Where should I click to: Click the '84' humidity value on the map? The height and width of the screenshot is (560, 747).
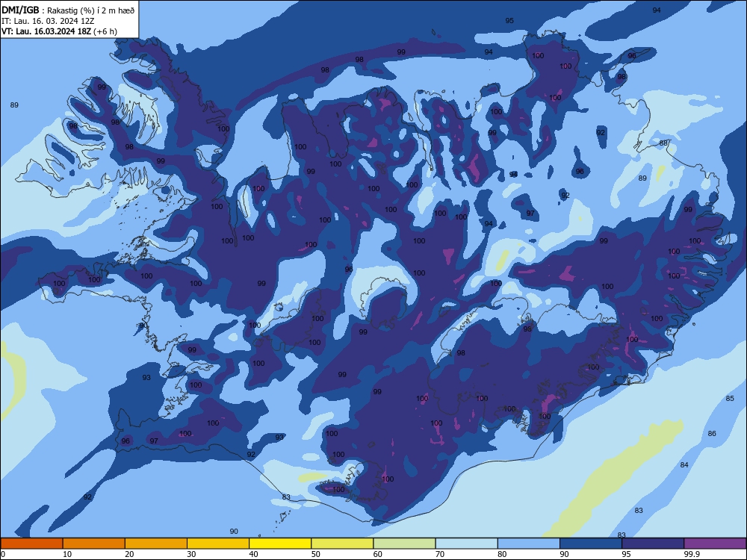(x=684, y=464)
